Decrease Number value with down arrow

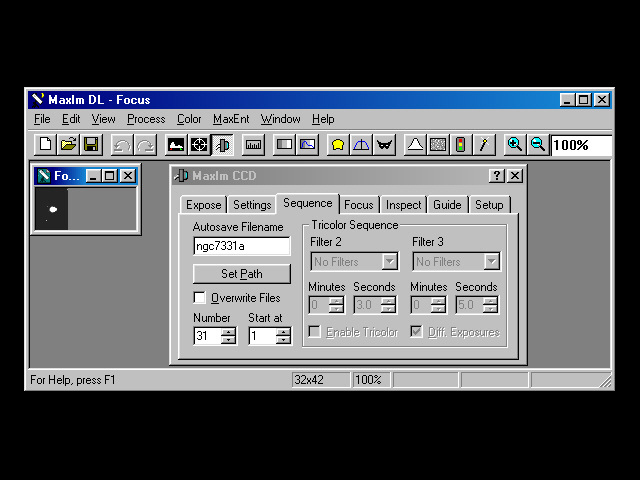[x=229, y=340]
